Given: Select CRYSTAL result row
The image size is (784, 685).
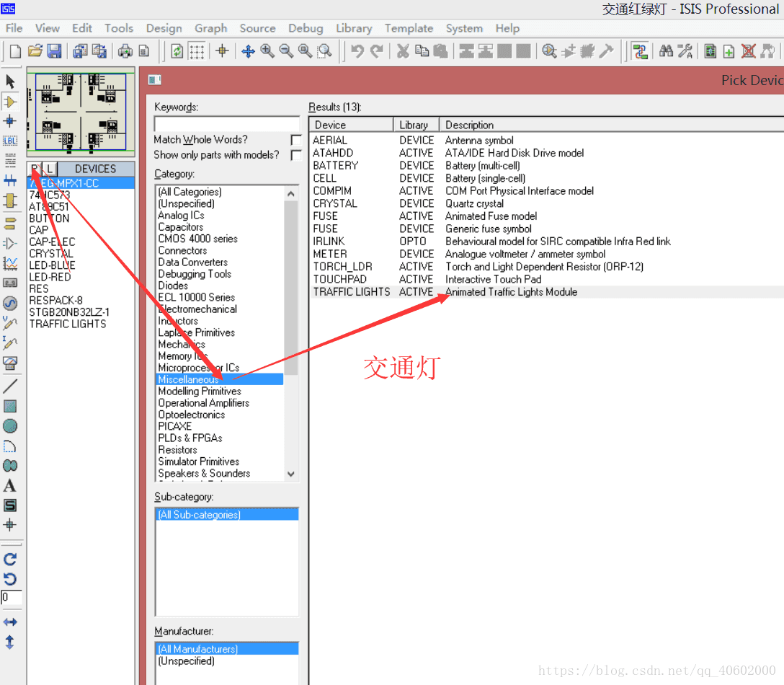Looking at the screenshot, I should click(x=547, y=203).
